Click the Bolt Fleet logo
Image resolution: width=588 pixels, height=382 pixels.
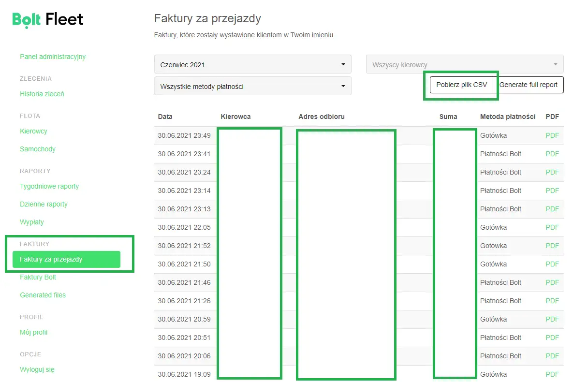(x=48, y=19)
